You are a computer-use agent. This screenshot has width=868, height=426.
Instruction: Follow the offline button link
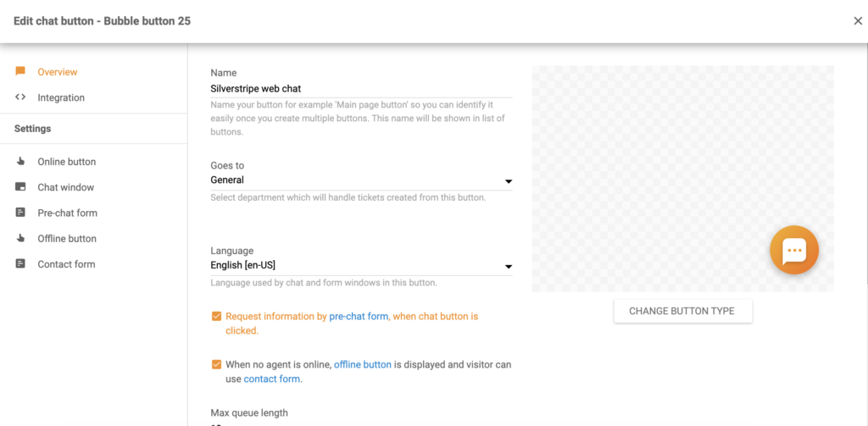363,365
